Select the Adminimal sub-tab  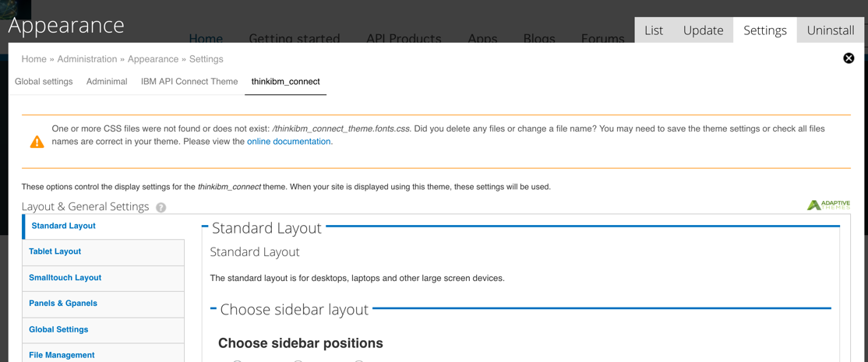107,81
